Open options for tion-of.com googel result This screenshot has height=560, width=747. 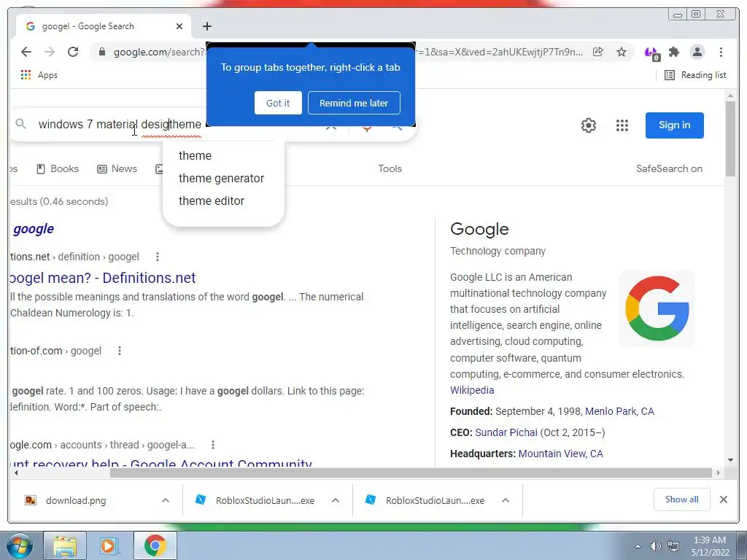coord(120,351)
